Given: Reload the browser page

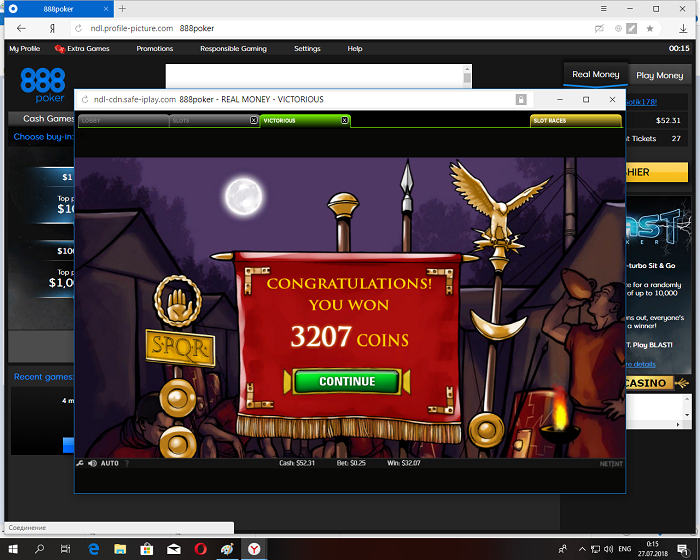Looking at the screenshot, I should click(79, 29).
